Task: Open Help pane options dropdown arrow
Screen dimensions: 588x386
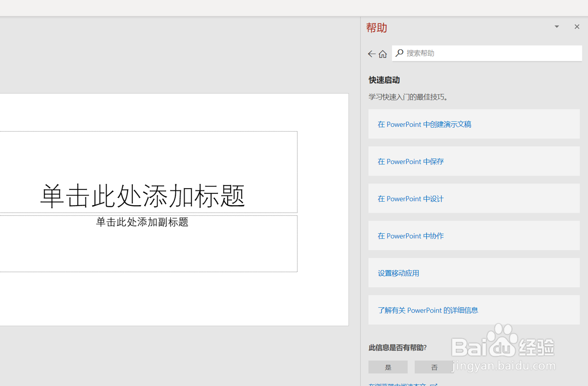Action: coord(557,27)
